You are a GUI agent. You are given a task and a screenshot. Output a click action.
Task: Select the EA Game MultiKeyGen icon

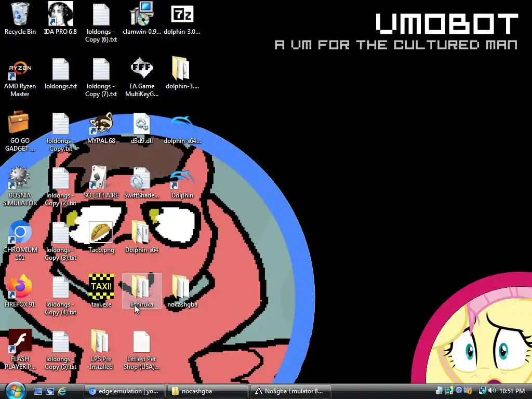[x=142, y=78]
